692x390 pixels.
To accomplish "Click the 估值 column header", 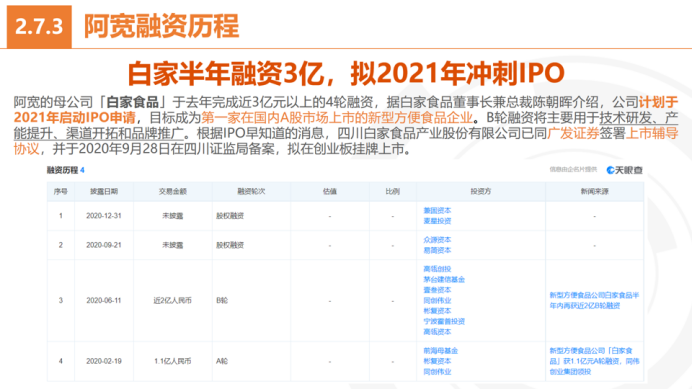I will (x=330, y=191).
